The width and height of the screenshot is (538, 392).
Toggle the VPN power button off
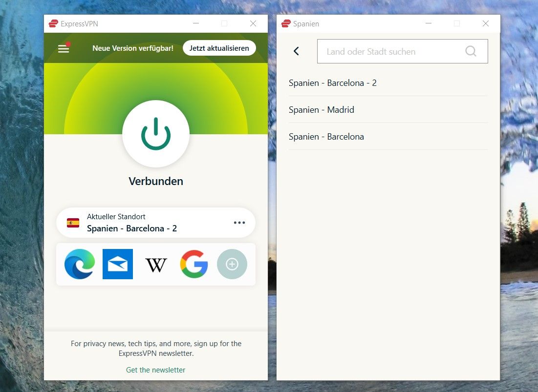click(x=156, y=134)
